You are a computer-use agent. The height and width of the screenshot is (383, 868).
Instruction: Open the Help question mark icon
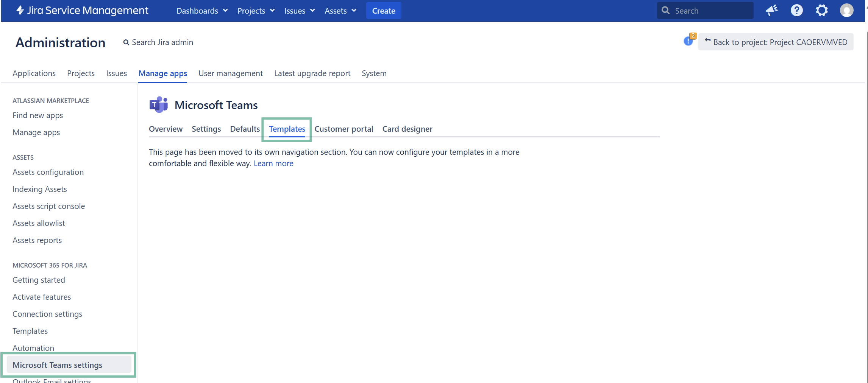796,11
